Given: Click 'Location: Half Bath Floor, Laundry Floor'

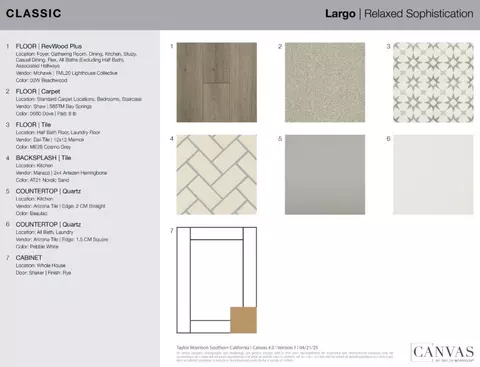Looking at the screenshot, I should pos(58,132).
